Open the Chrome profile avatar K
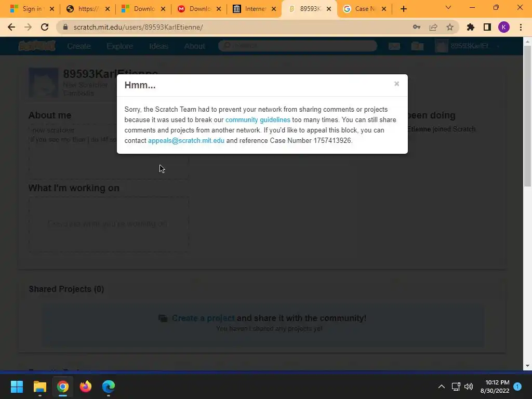Screen dimensions: 532x399 (x=504, y=27)
